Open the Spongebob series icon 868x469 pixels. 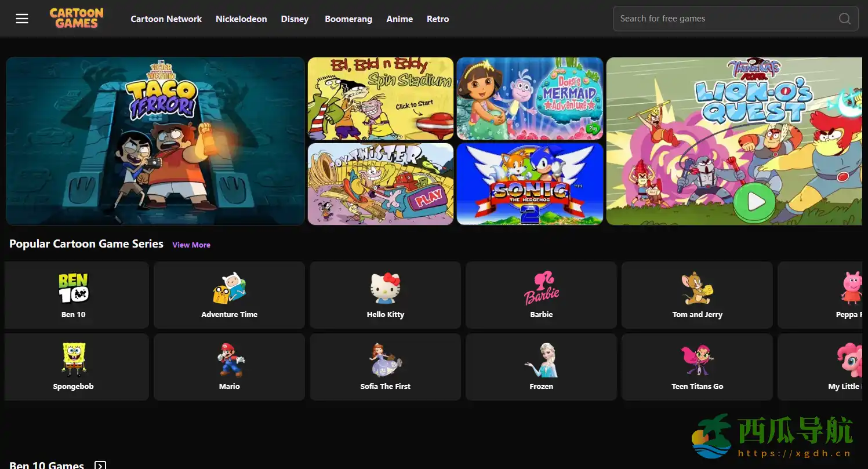tap(74, 360)
